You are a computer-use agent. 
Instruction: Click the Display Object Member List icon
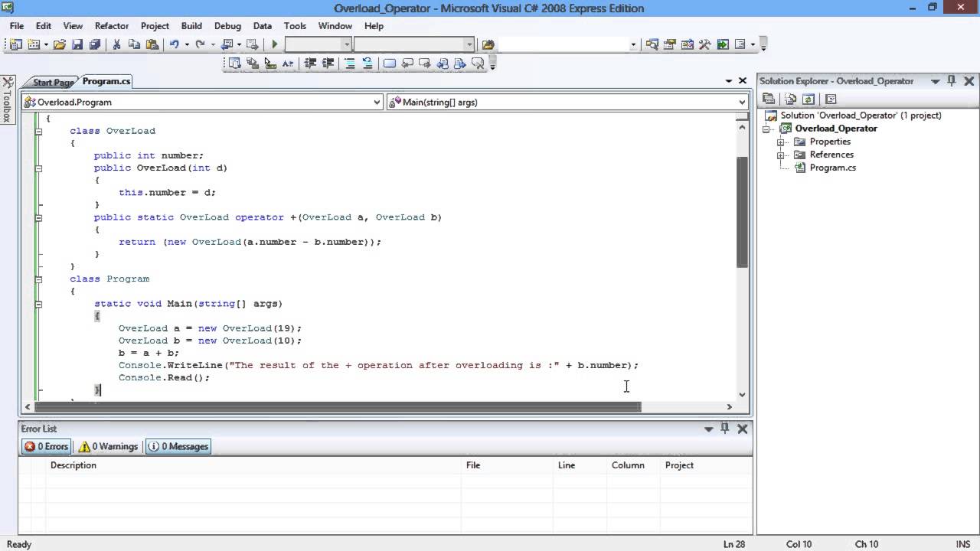click(235, 64)
